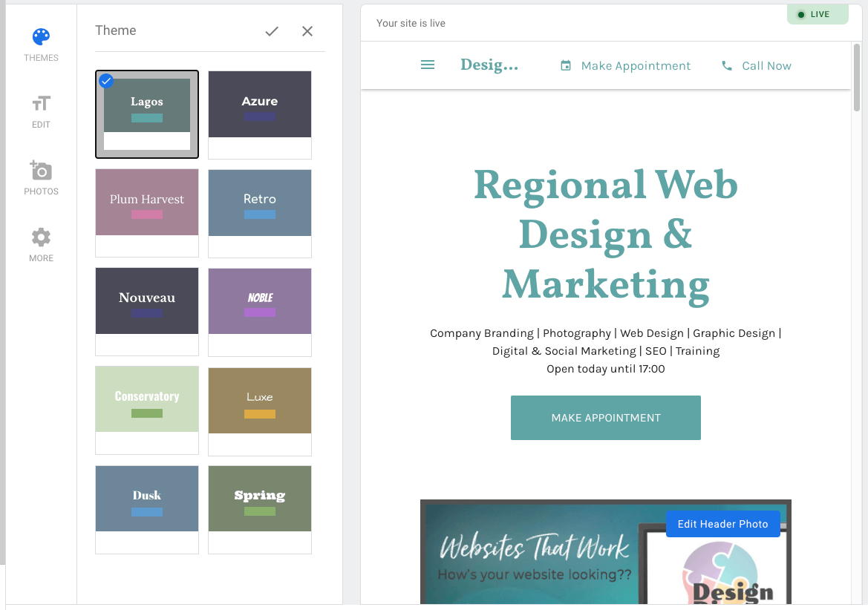The width and height of the screenshot is (868, 610).
Task: Click the Theme panel heading
Action: (116, 30)
